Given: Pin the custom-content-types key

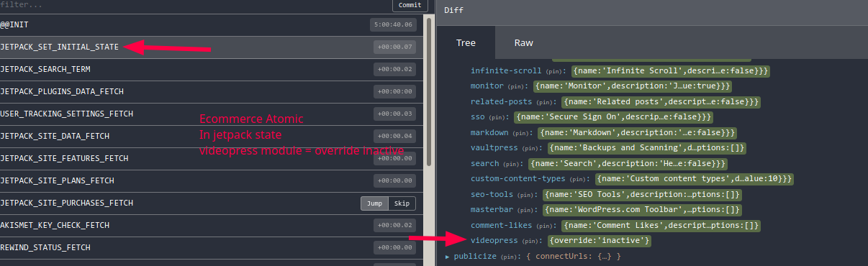Looking at the screenshot, I should coord(580,179).
